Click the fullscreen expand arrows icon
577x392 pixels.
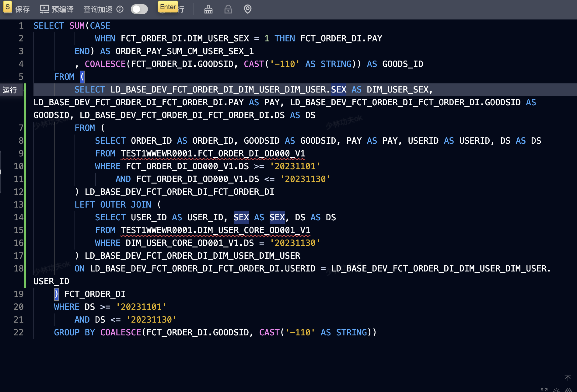[544, 390]
